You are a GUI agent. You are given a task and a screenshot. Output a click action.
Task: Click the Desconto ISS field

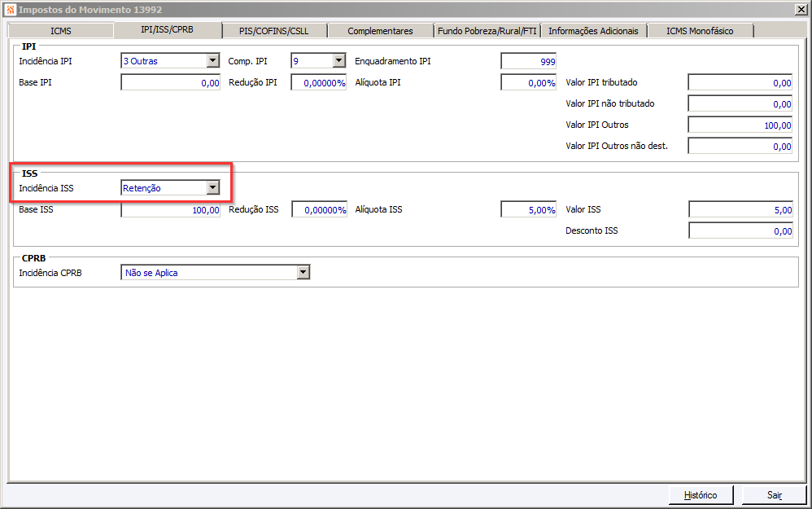click(740, 230)
